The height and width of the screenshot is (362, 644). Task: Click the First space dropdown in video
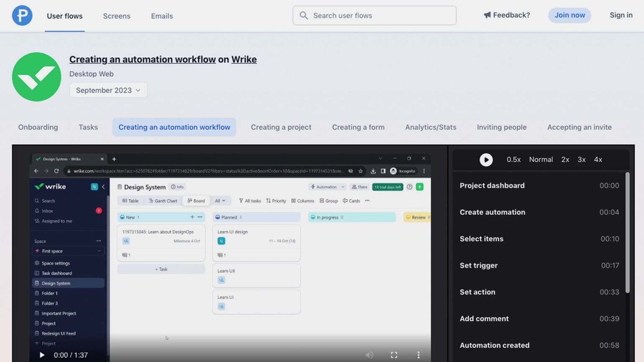pyautogui.click(x=68, y=251)
